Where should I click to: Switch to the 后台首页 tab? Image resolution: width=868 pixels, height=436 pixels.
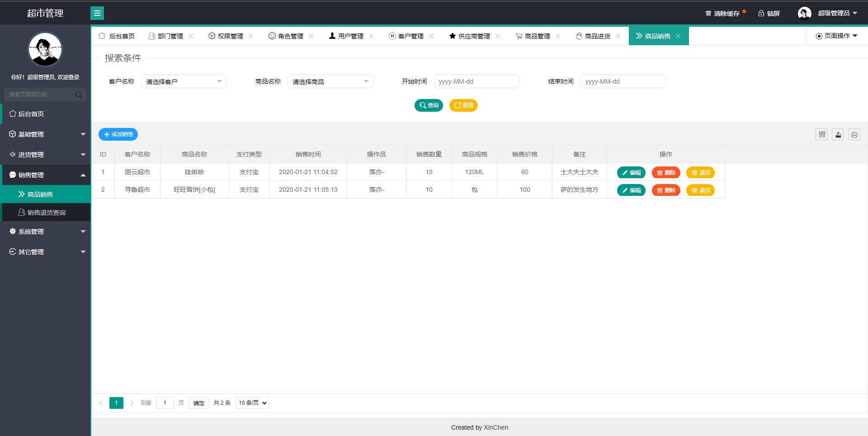click(117, 36)
